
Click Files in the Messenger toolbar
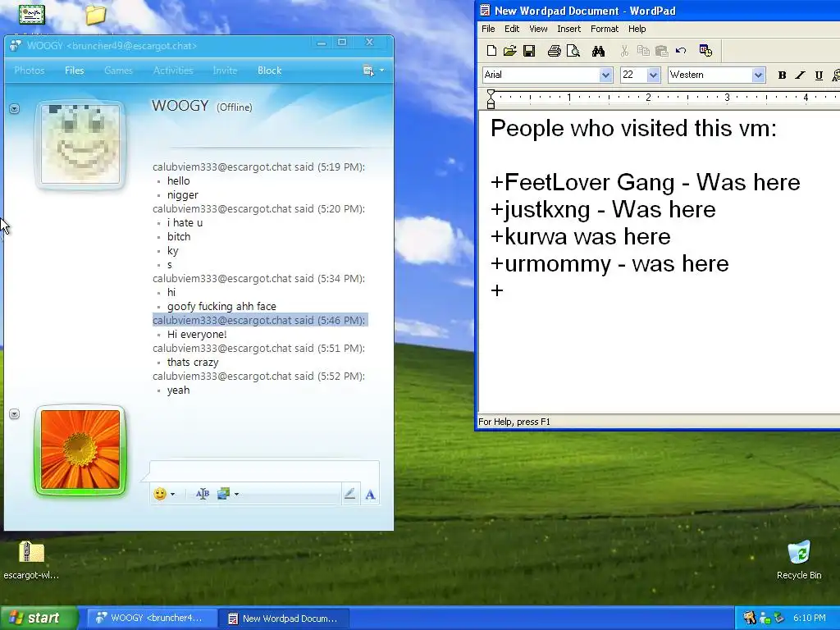pyautogui.click(x=75, y=71)
